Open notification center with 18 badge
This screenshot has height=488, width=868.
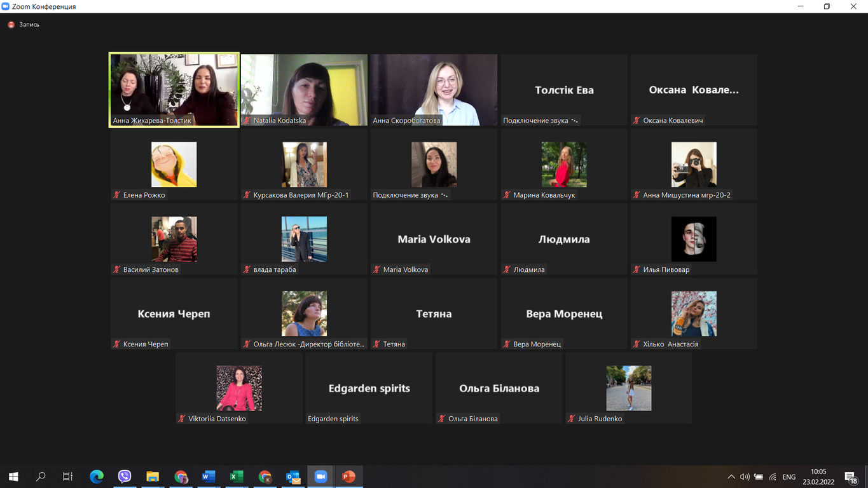[x=851, y=477]
